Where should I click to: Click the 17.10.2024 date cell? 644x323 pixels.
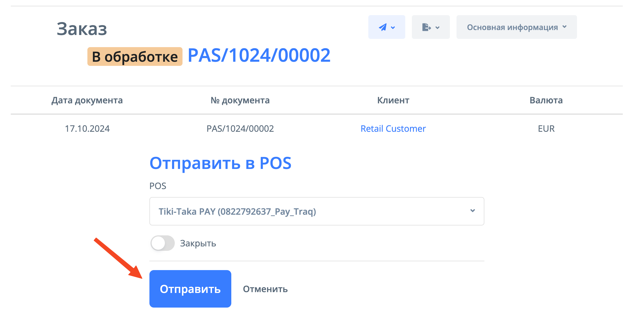[87, 129]
